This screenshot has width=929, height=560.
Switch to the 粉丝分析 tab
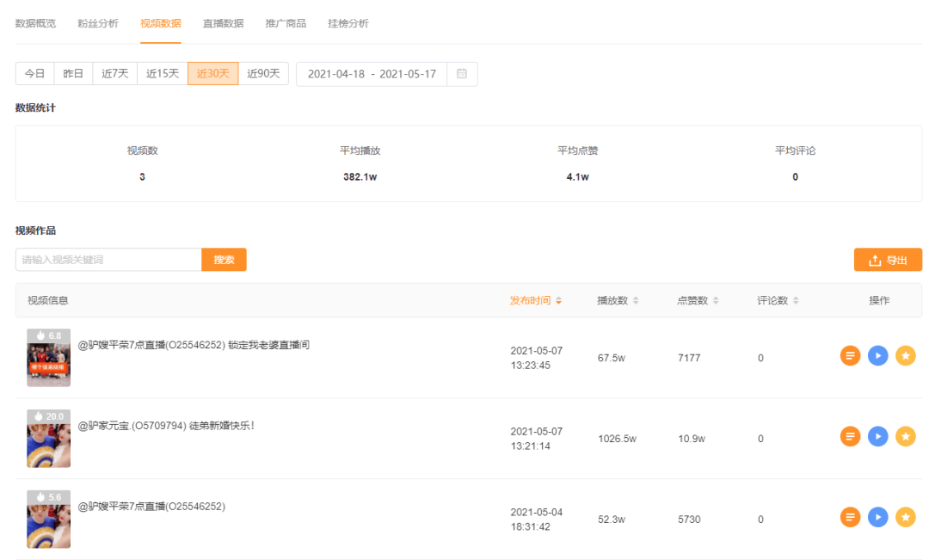(98, 23)
